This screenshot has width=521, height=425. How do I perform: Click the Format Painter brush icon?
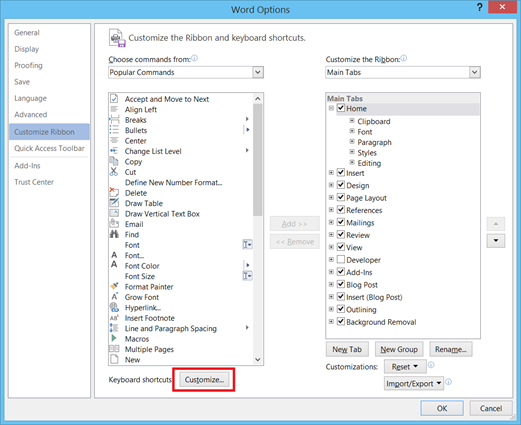point(114,286)
